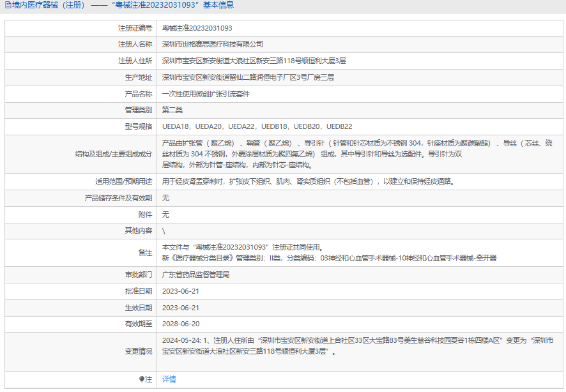Select the expiry date 2028-06-20
Viewport: 566px width, 392px height.
coord(181,324)
